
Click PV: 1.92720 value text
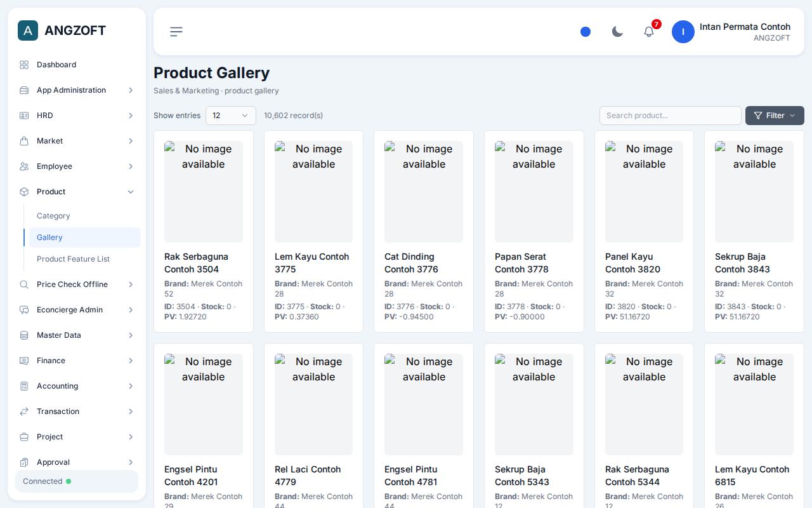[185, 317]
